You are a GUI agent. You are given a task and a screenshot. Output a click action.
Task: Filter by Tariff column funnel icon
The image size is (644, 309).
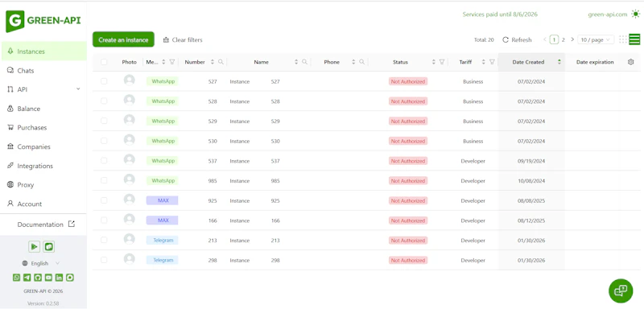coord(492,62)
